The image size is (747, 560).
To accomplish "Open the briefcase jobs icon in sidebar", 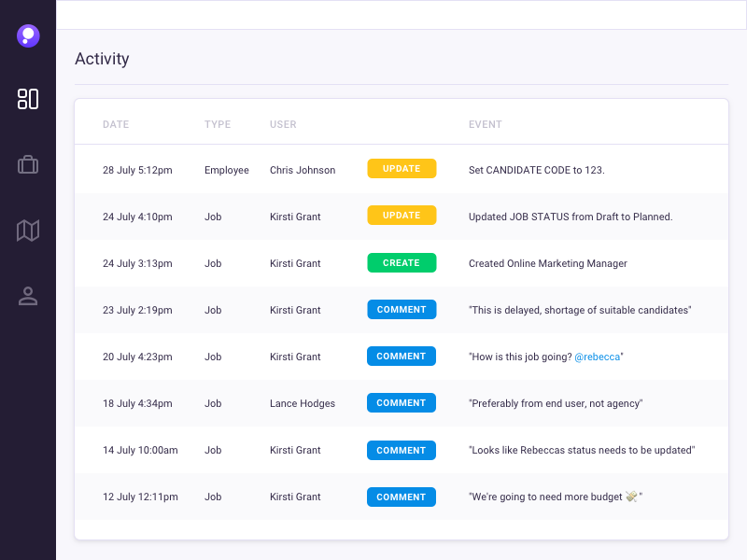I will tap(28, 165).
